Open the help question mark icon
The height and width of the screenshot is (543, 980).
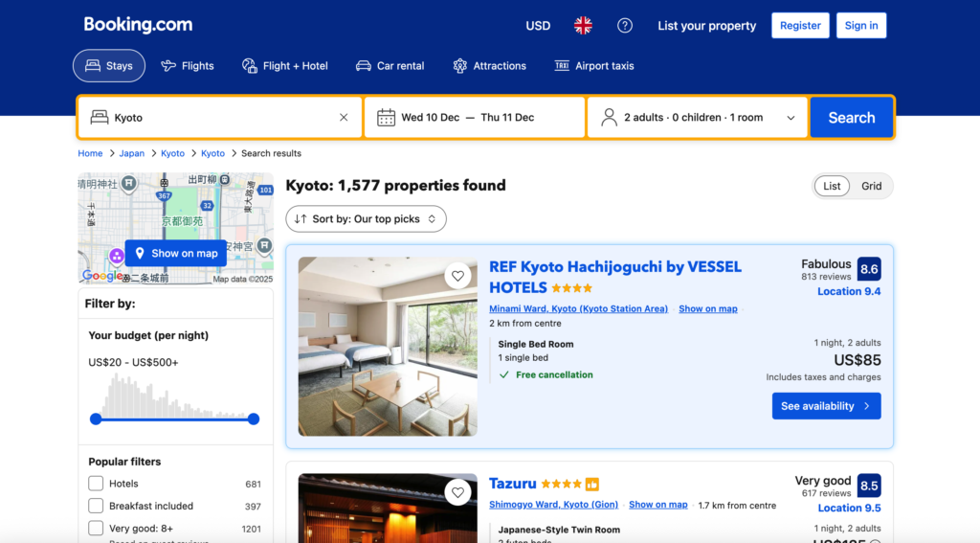(625, 26)
